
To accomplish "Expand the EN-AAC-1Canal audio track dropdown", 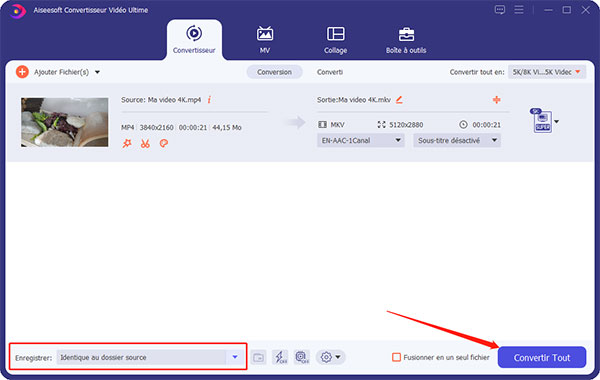I will [361, 140].
